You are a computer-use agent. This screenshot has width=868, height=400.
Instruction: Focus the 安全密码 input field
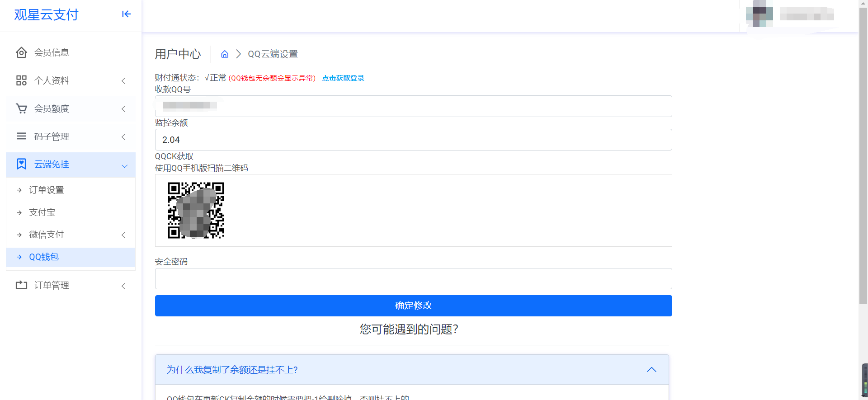click(413, 278)
